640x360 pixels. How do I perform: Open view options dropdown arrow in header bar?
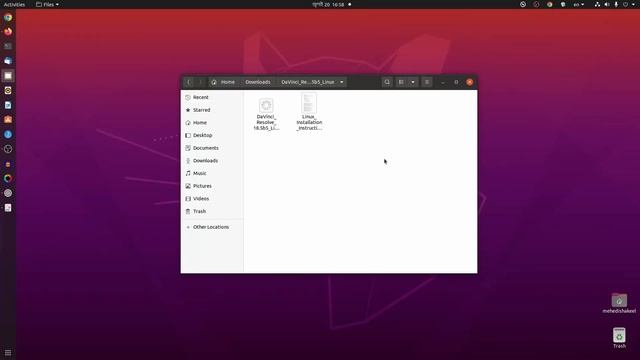[x=413, y=82]
